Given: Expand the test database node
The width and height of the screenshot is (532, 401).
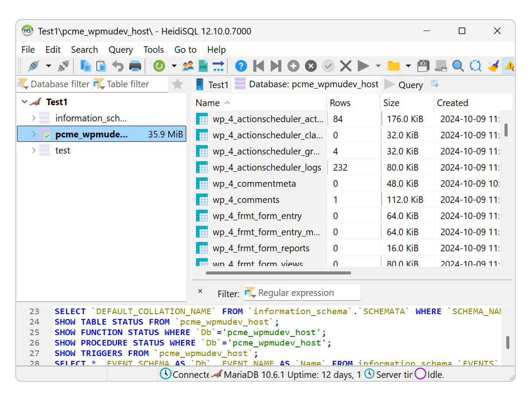Looking at the screenshot, I should tap(34, 151).
